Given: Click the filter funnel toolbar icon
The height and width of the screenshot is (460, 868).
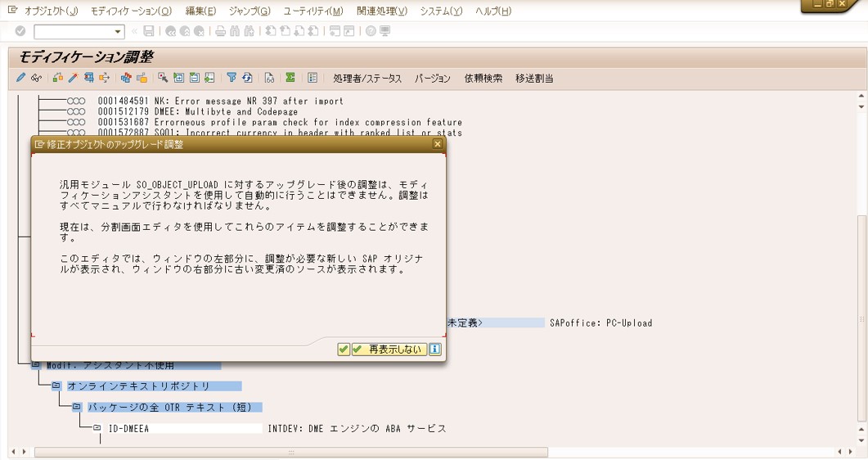Looking at the screenshot, I should coord(232,78).
